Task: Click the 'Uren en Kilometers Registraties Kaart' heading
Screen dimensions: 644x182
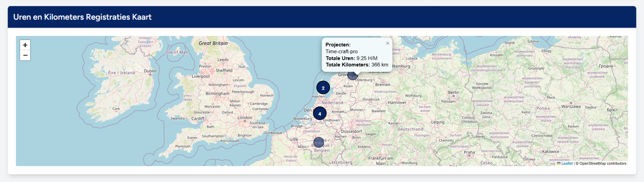Action: [x=83, y=17]
